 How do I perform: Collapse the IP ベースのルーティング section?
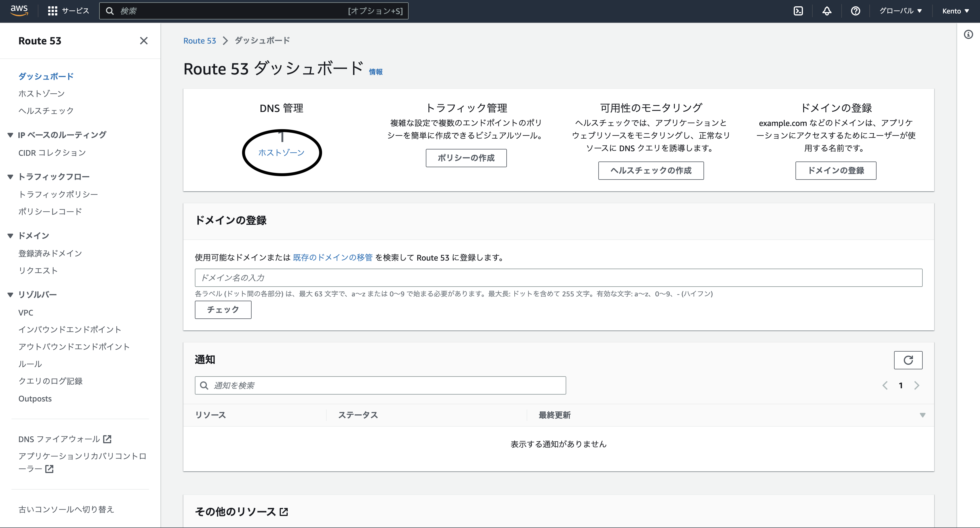pyautogui.click(x=10, y=135)
